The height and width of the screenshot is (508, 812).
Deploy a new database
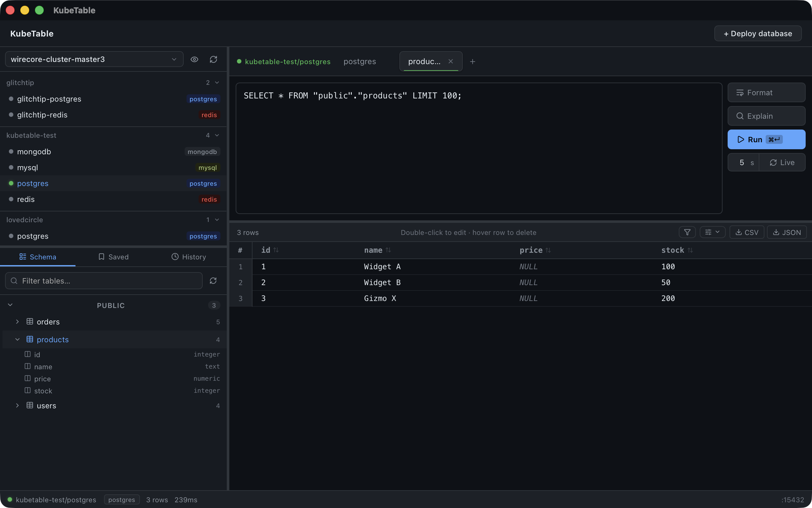[758, 34]
